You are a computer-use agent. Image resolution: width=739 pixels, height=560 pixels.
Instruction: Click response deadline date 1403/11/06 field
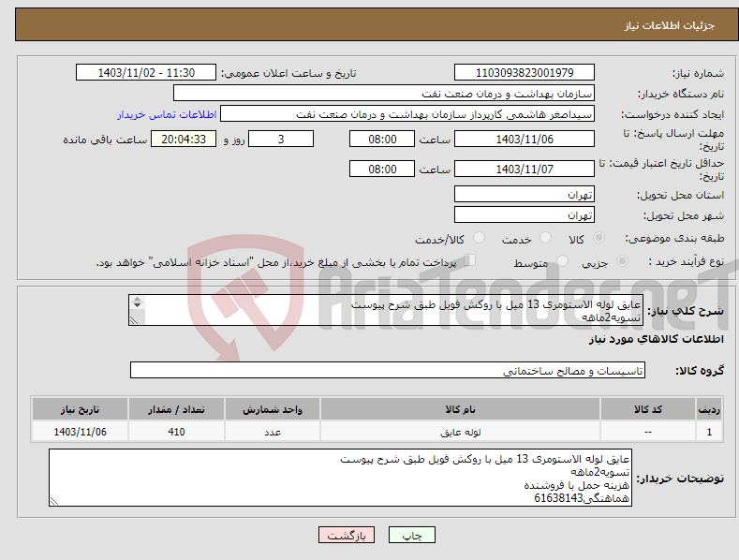coord(525,139)
